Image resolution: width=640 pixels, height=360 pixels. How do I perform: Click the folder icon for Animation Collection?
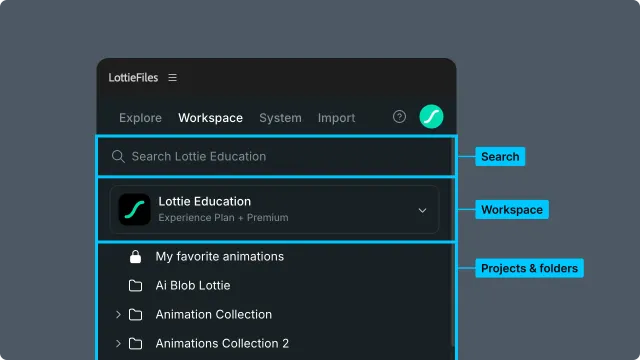[136, 315]
